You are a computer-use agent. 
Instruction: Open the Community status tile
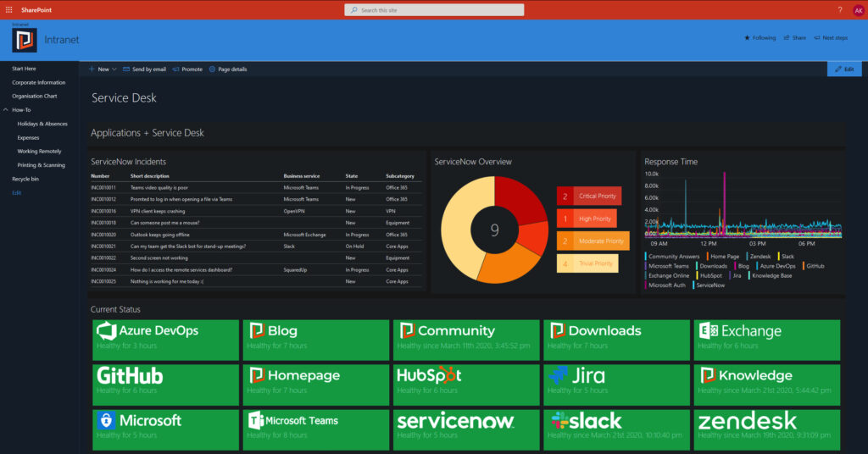[x=466, y=340]
